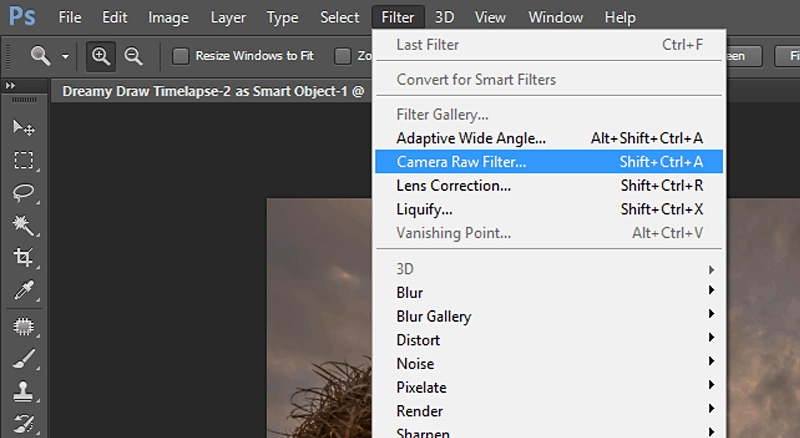
Task: Expand the Distort submenu
Action: point(419,340)
